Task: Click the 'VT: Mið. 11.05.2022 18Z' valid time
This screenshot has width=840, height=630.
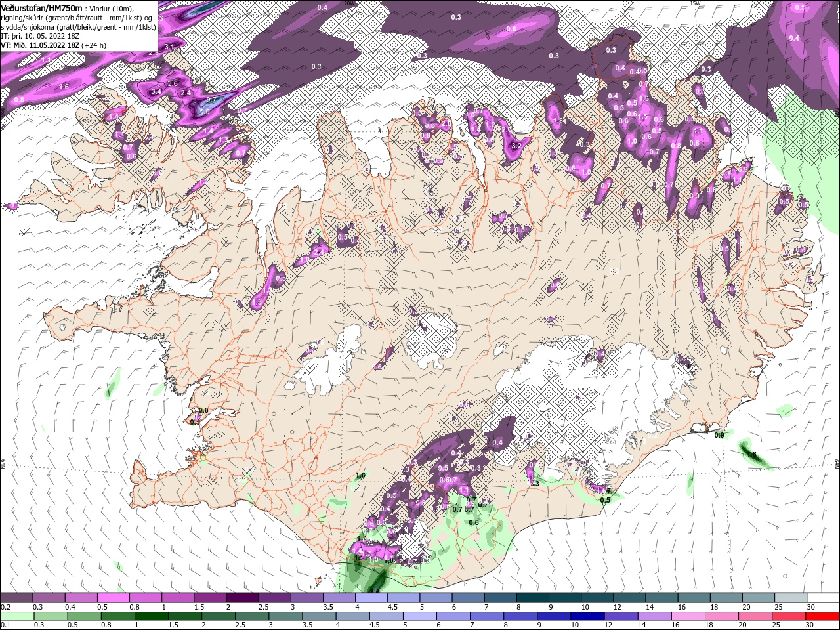Action: tap(39, 45)
